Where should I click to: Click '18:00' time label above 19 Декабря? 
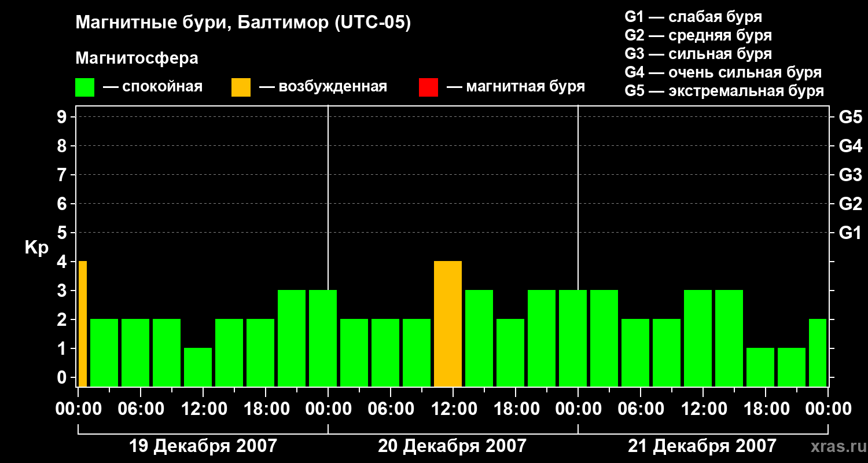(x=266, y=409)
